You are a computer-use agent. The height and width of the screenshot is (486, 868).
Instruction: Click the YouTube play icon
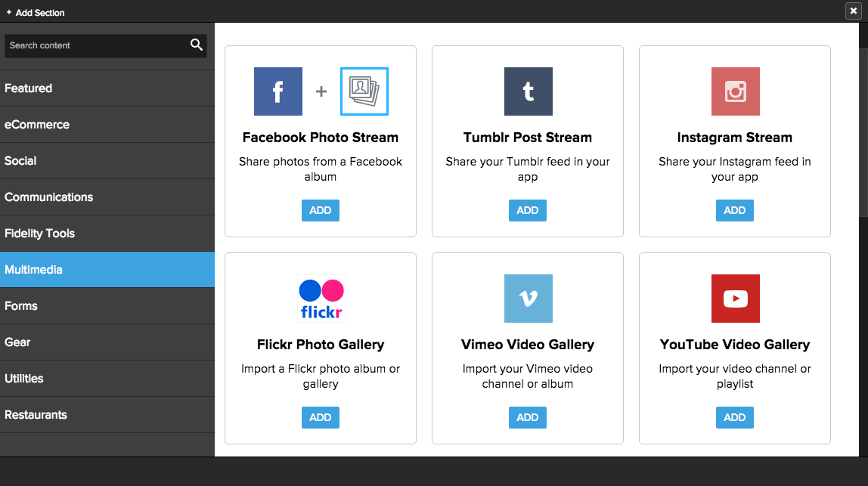734,298
